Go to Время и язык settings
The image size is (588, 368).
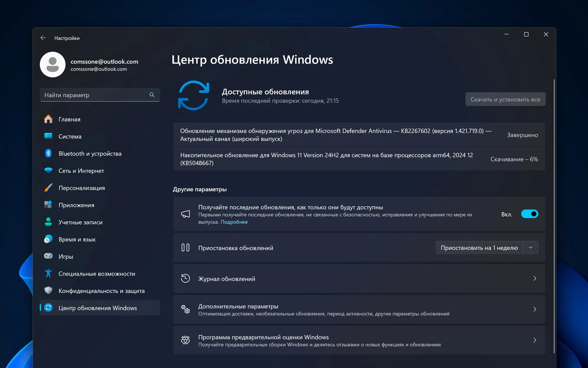100,239
